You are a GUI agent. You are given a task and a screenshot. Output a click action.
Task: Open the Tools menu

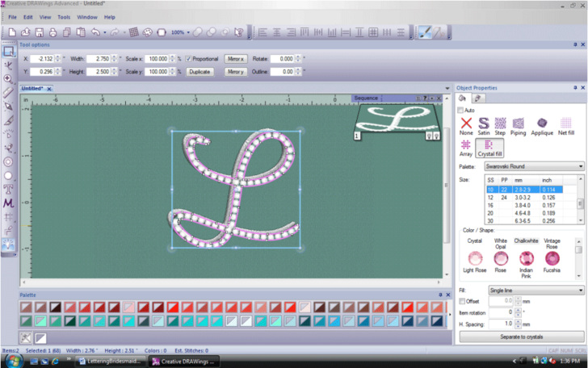[x=64, y=16]
